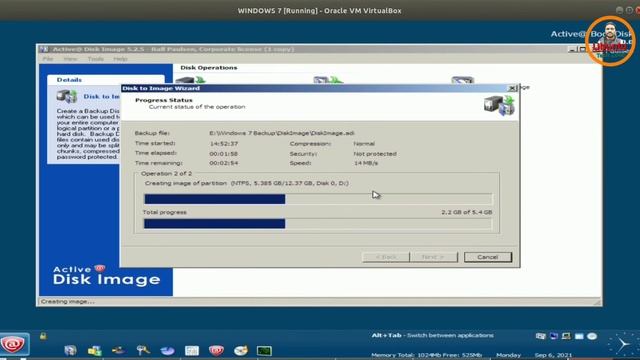Click the leftmost system tray icon

tap(540, 336)
